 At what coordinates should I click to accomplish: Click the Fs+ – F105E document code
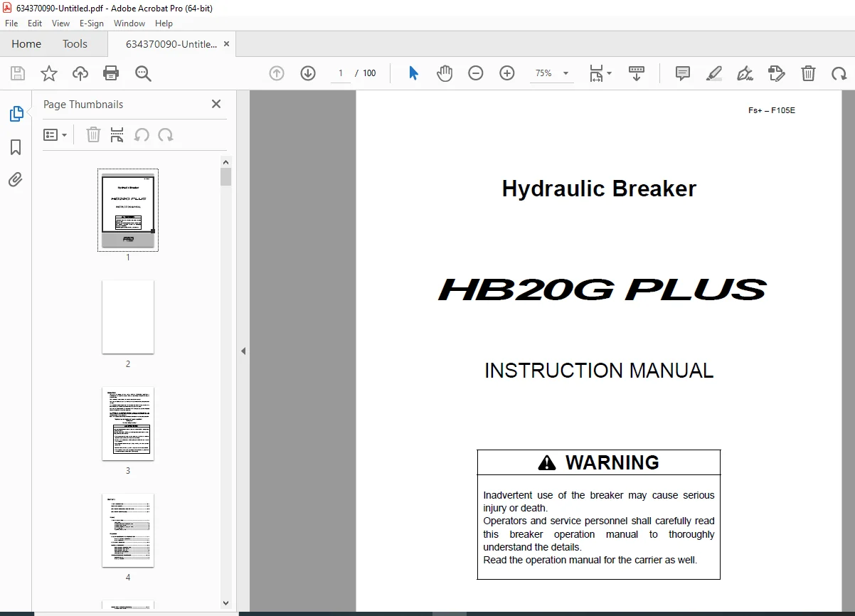pyautogui.click(x=772, y=110)
